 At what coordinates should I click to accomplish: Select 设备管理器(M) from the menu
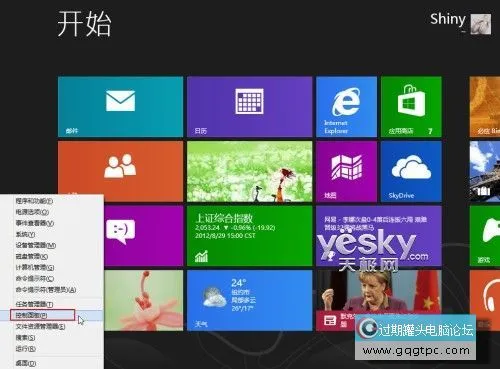tap(36, 245)
